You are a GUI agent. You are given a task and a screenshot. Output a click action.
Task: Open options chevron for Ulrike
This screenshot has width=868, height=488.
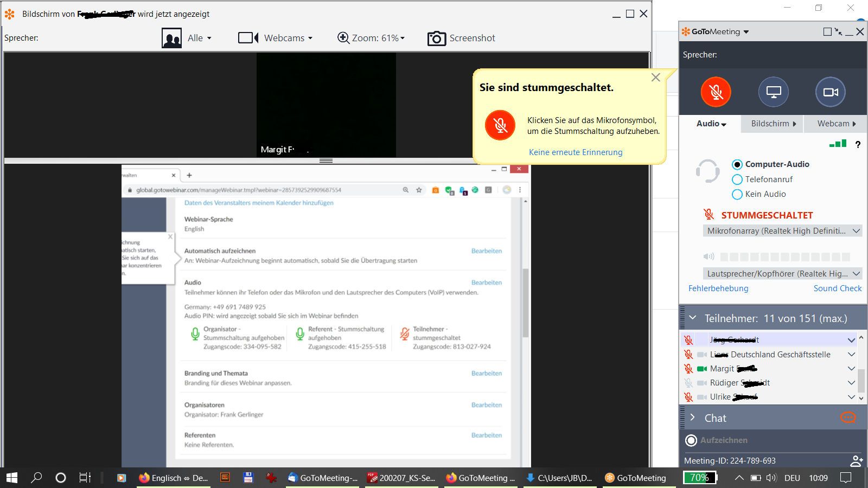tap(851, 397)
